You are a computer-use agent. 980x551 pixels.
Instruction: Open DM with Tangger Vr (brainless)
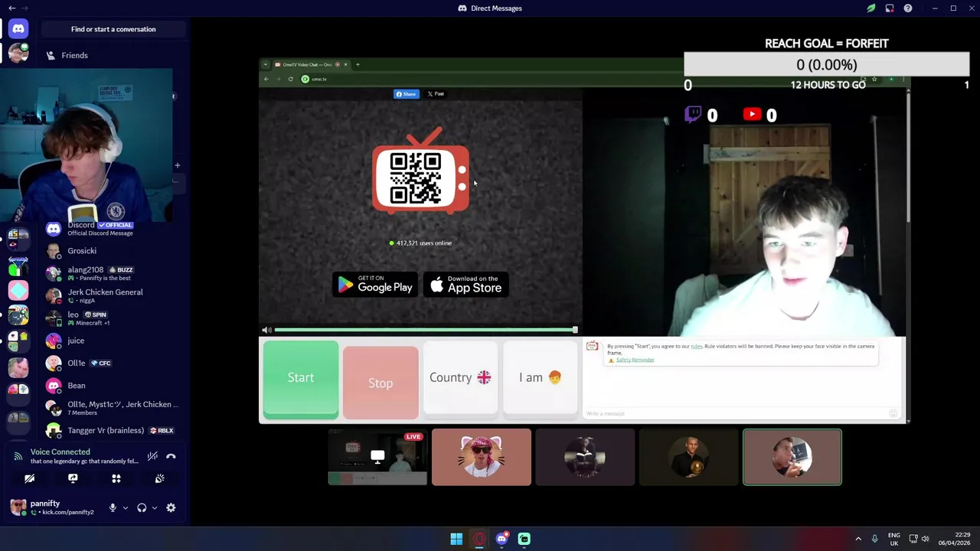115,430
